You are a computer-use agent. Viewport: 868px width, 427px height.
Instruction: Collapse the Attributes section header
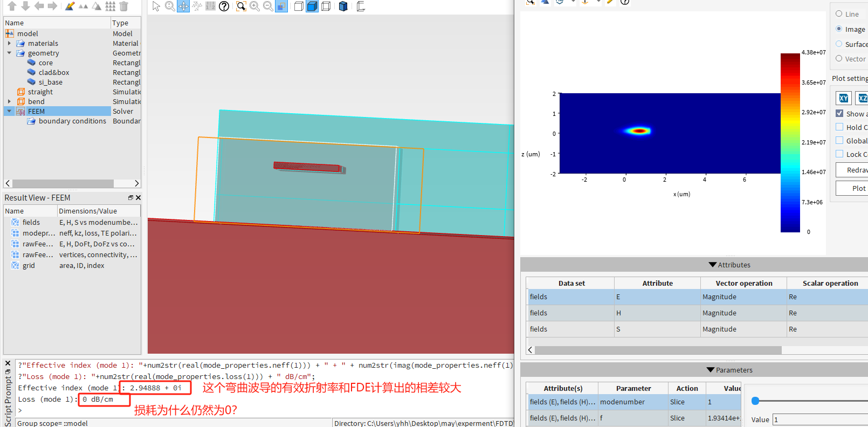point(712,265)
